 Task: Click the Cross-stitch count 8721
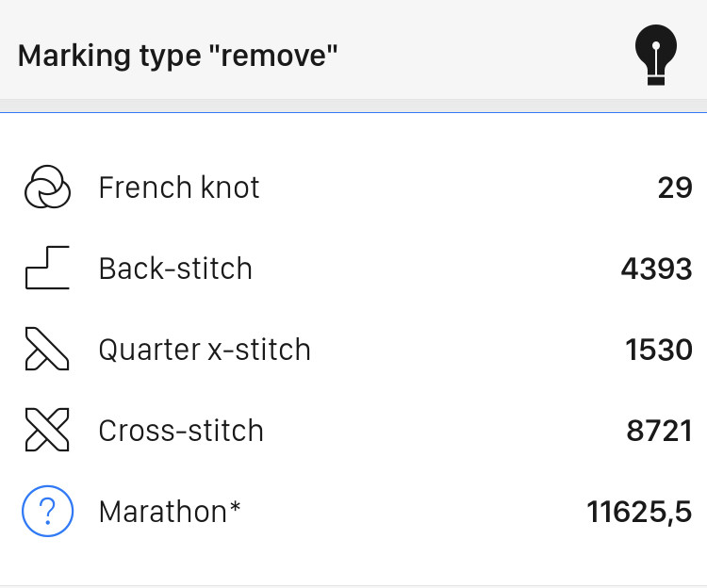click(x=659, y=431)
